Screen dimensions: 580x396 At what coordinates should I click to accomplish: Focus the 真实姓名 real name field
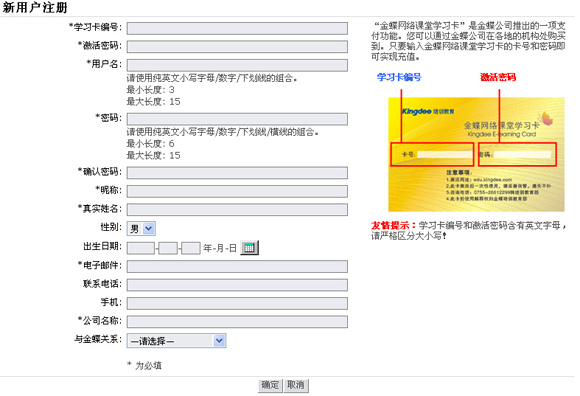237,210
